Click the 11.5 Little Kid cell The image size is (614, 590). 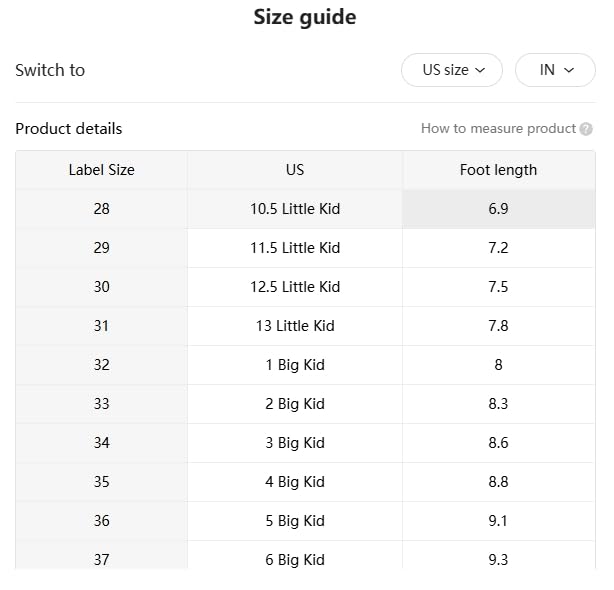(x=295, y=248)
